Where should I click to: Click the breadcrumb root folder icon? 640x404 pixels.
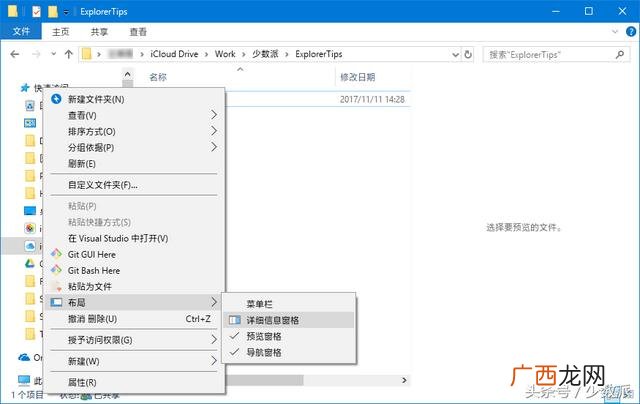[87, 54]
